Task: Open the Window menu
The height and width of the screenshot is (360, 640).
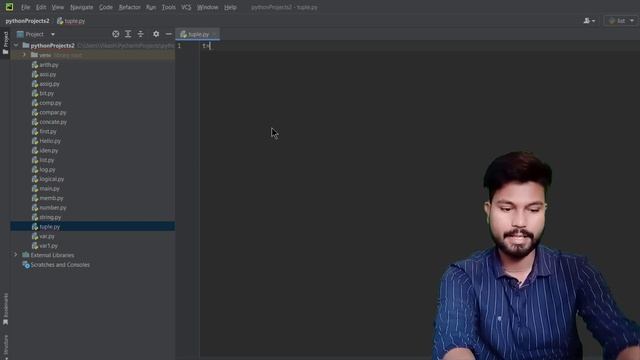Action: (207, 7)
